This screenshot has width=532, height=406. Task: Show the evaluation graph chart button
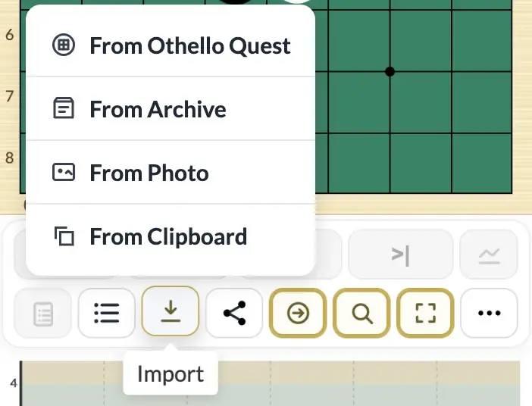489,254
